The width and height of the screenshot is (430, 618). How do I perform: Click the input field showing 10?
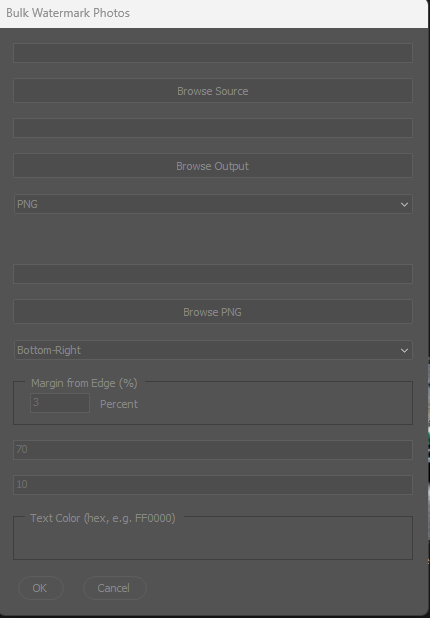(x=213, y=485)
